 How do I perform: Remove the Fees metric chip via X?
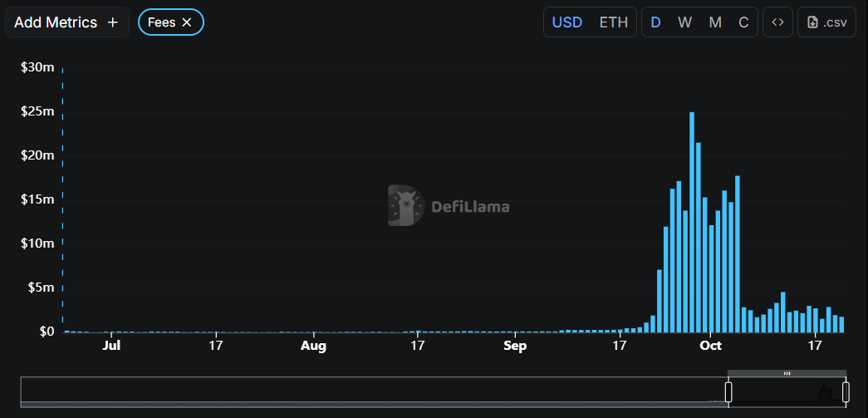point(187,22)
